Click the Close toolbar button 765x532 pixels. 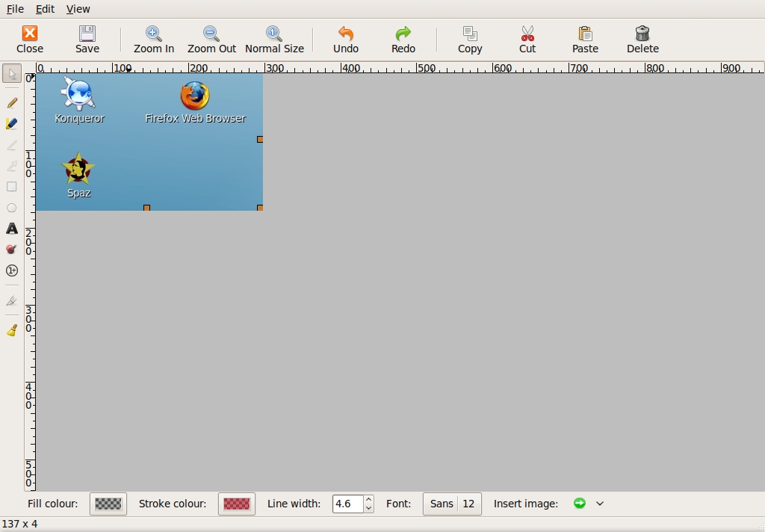30,40
